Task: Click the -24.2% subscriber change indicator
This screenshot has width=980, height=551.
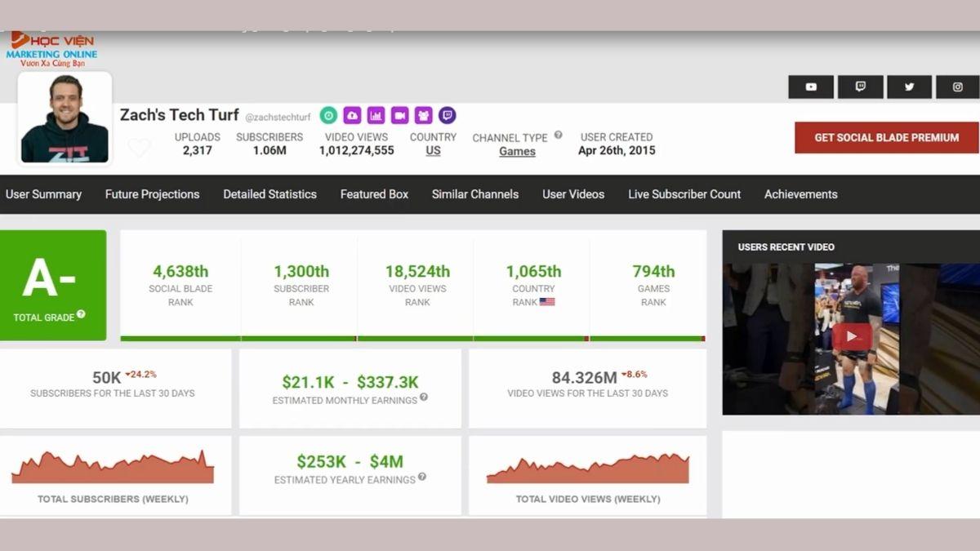Action: (x=141, y=375)
